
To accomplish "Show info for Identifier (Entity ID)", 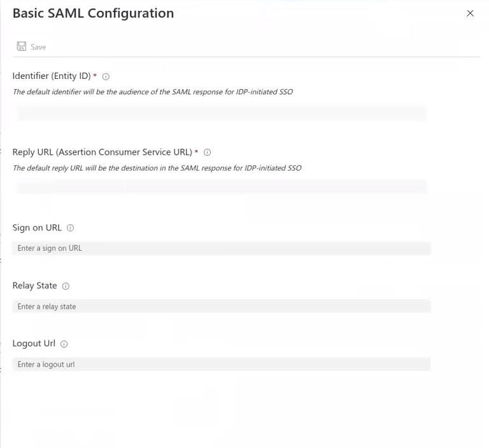I will [x=106, y=76].
